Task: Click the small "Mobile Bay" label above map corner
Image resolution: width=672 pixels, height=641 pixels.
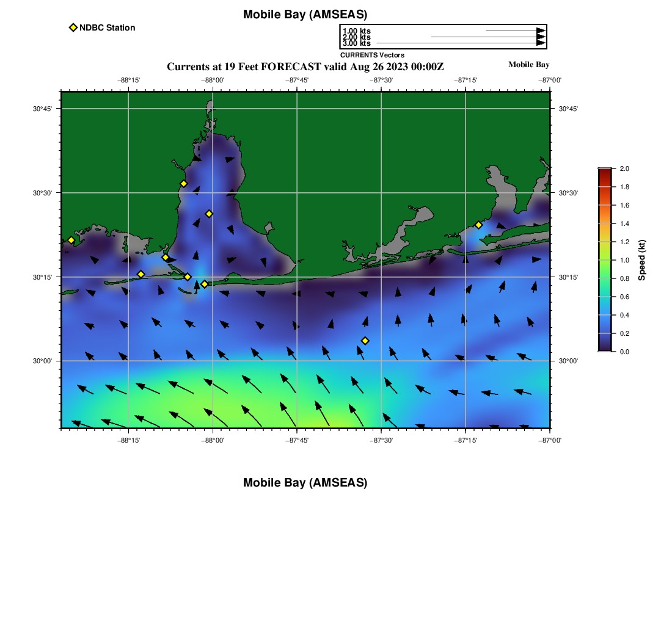Action: [528, 65]
